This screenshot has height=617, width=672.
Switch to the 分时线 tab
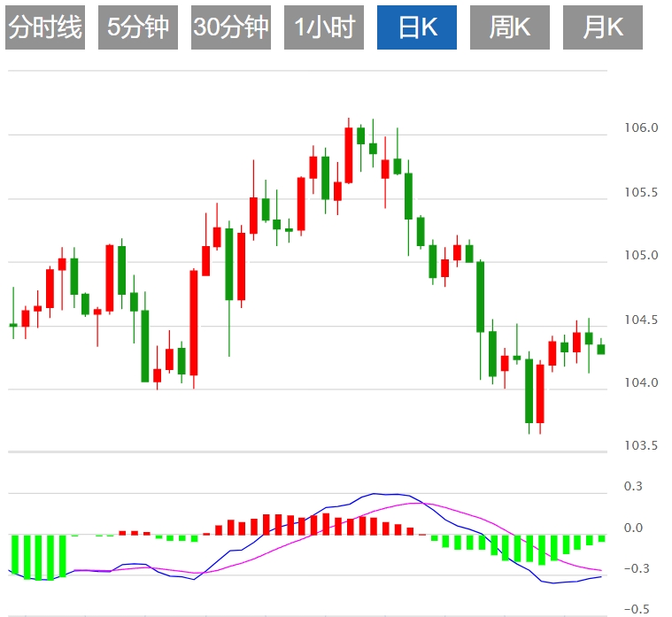pos(44,27)
